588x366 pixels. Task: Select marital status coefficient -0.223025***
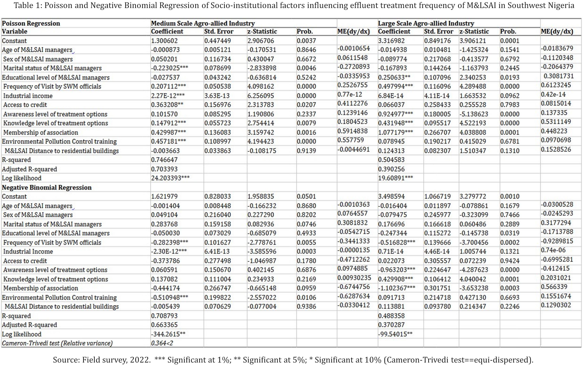point(170,68)
